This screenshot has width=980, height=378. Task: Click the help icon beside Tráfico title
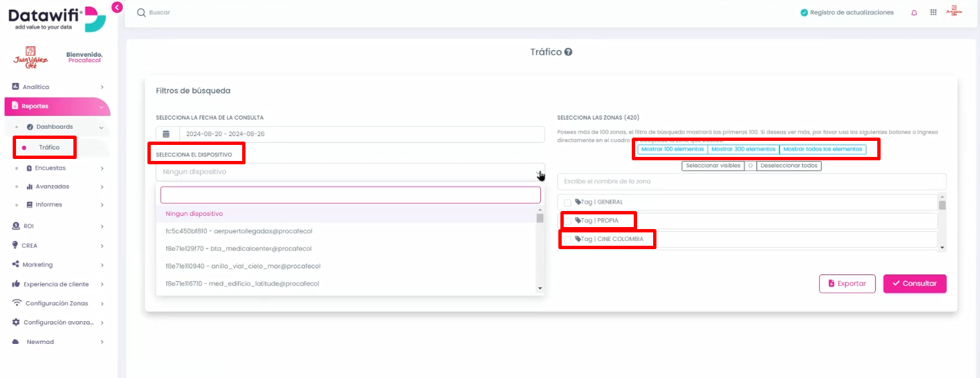(568, 52)
